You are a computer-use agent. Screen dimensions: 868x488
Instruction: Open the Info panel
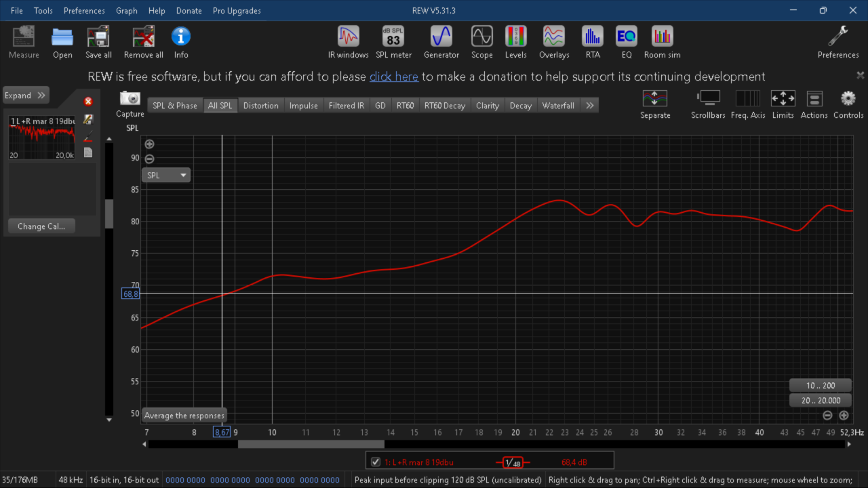[x=181, y=42]
